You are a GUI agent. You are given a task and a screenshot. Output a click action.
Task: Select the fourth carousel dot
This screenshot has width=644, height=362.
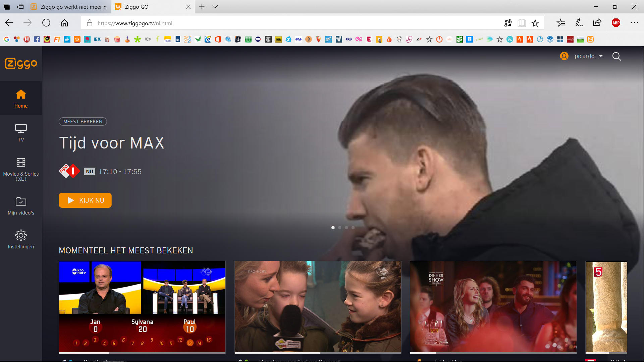[353, 228]
